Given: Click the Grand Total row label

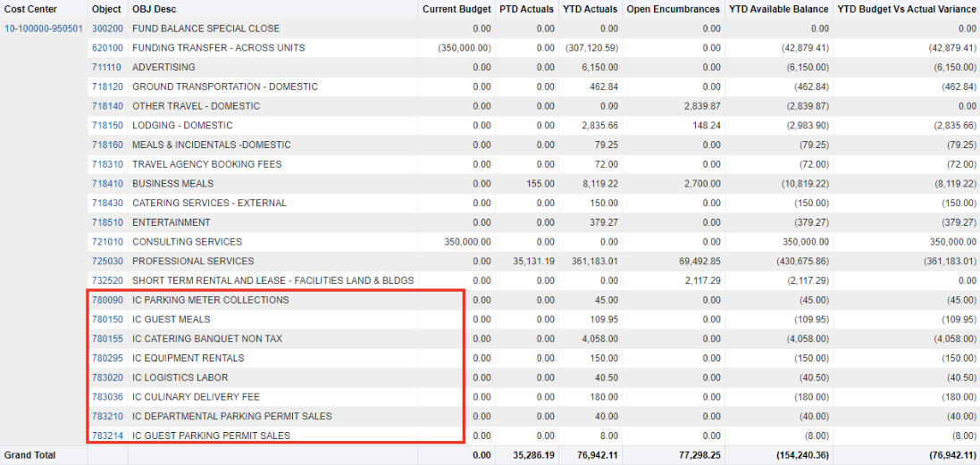Looking at the screenshot, I should pos(30,455).
